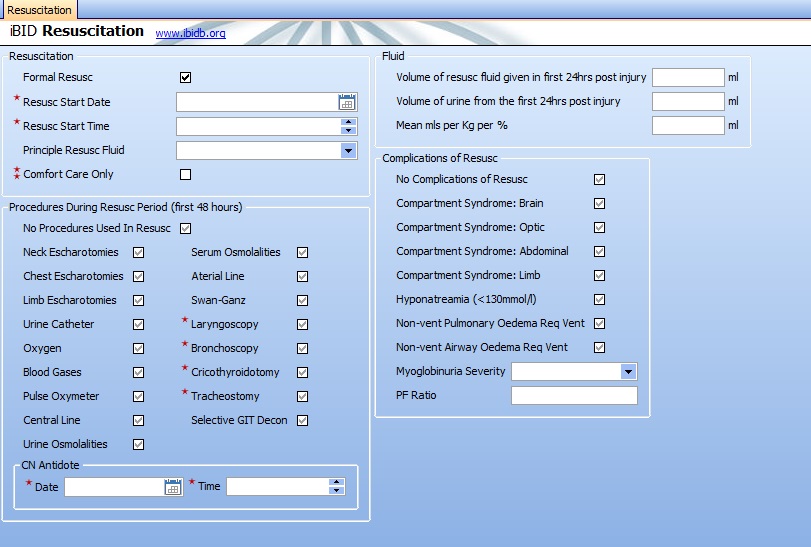Toggle the Swan-Ganz checkbox
Screen dimensions: 811x547
tap(303, 300)
